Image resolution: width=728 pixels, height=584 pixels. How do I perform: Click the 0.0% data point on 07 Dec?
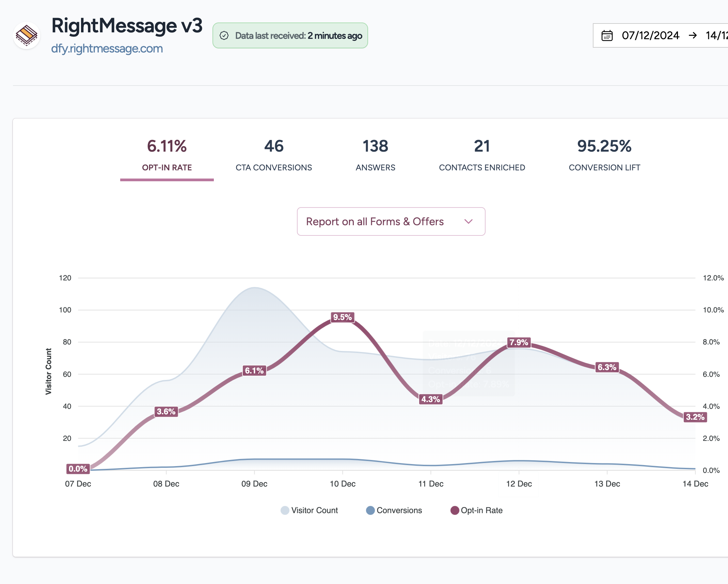[x=78, y=469]
